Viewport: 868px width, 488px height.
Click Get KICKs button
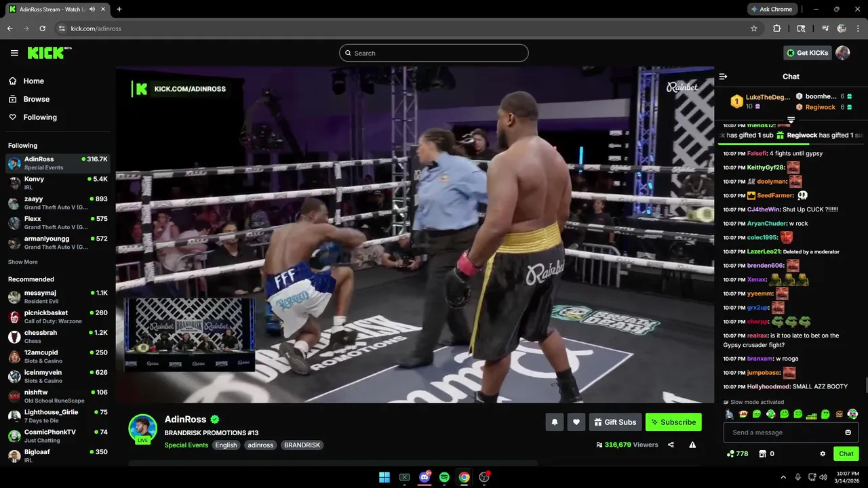(x=807, y=53)
